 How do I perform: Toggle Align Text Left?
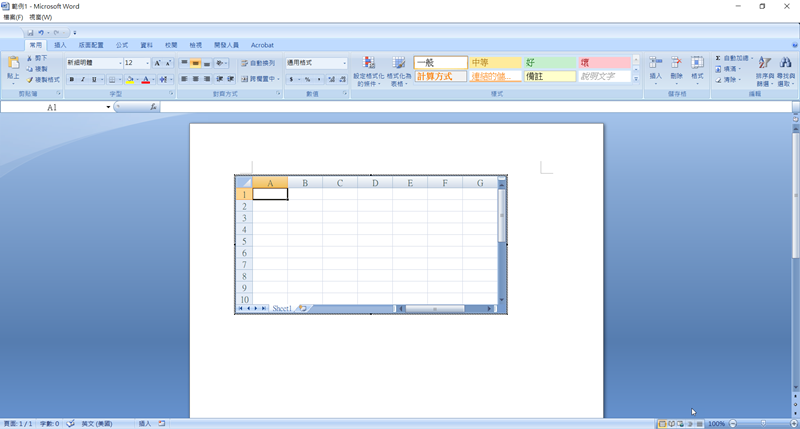tap(184, 79)
